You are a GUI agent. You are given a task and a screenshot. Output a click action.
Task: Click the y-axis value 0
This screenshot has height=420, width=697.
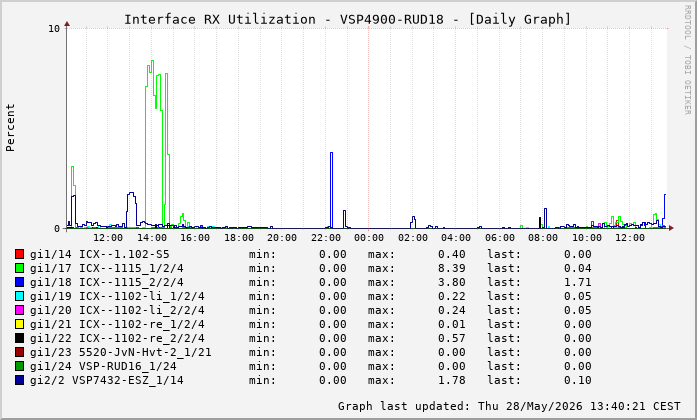[x=57, y=228]
